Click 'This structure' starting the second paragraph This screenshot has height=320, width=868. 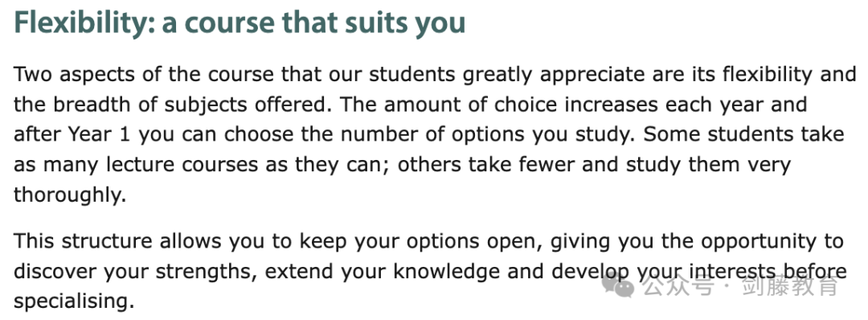83,241
